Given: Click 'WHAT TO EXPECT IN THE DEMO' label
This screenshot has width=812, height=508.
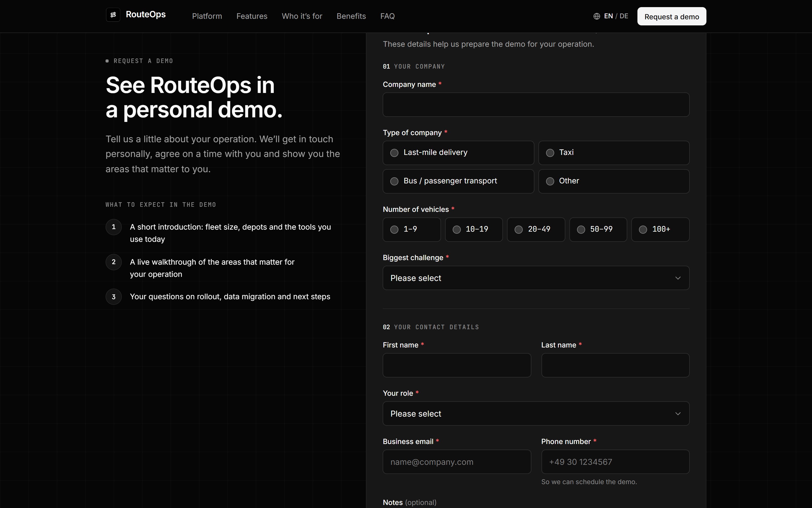Looking at the screenshot, I should coord(161,205).
